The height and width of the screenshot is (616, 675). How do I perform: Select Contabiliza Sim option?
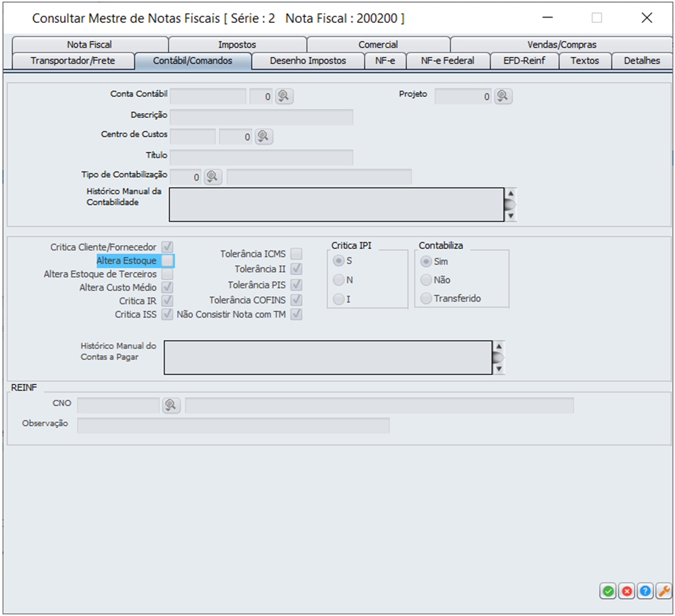tap(426, 262)
